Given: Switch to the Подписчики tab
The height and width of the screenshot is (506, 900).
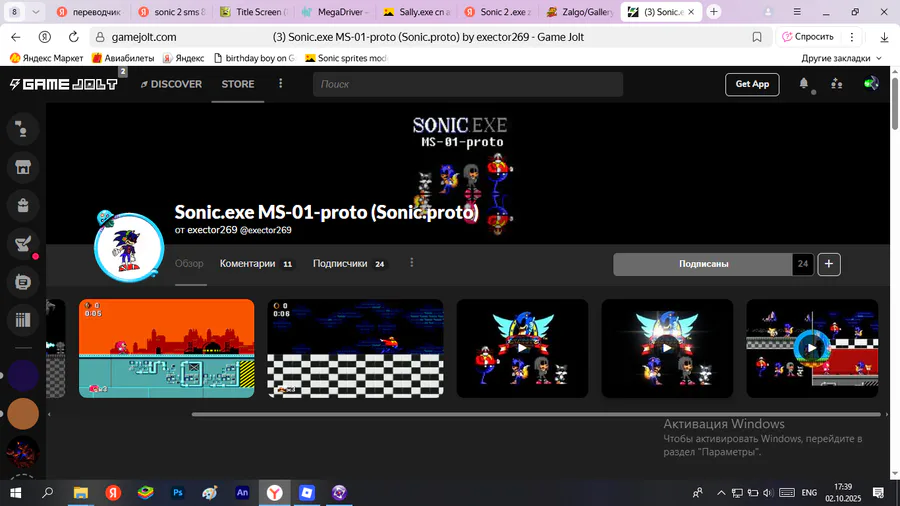Looking at the screenshot, I should (x=348, y=263).
